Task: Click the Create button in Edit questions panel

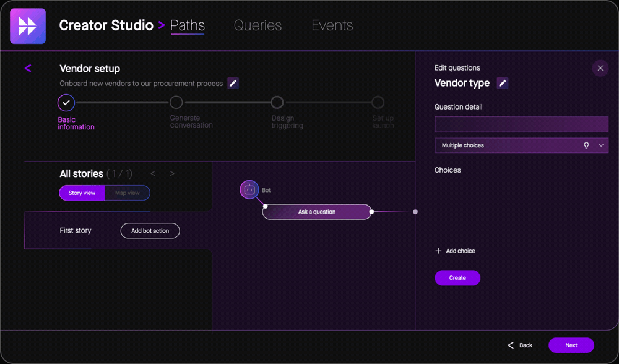Action: (x=457, y=277)
